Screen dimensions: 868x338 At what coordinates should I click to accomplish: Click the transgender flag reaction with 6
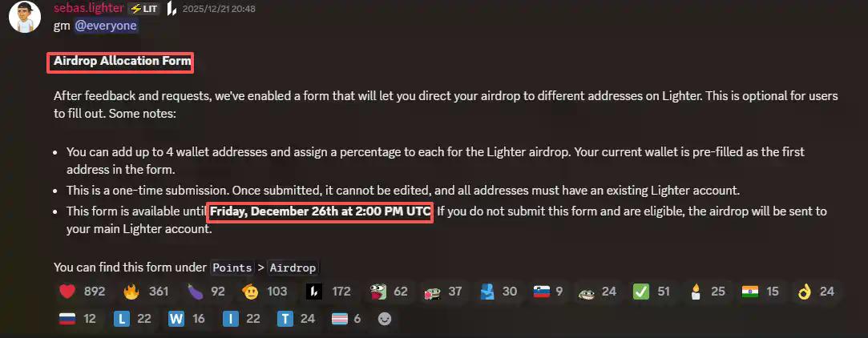pos(346,319)
